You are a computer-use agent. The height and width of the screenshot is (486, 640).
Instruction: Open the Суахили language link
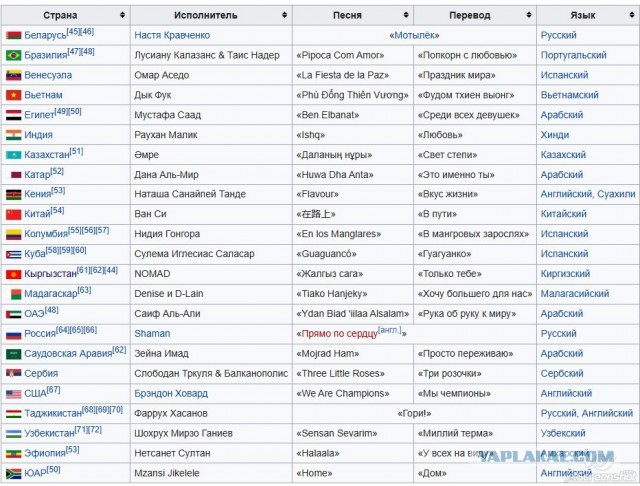pos(616,194)
